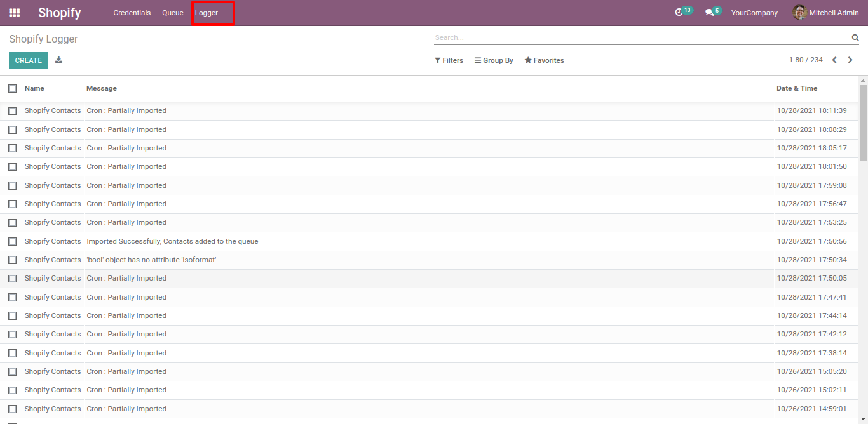Click the vertical scrollbar thumb

[x=863, y=122]
